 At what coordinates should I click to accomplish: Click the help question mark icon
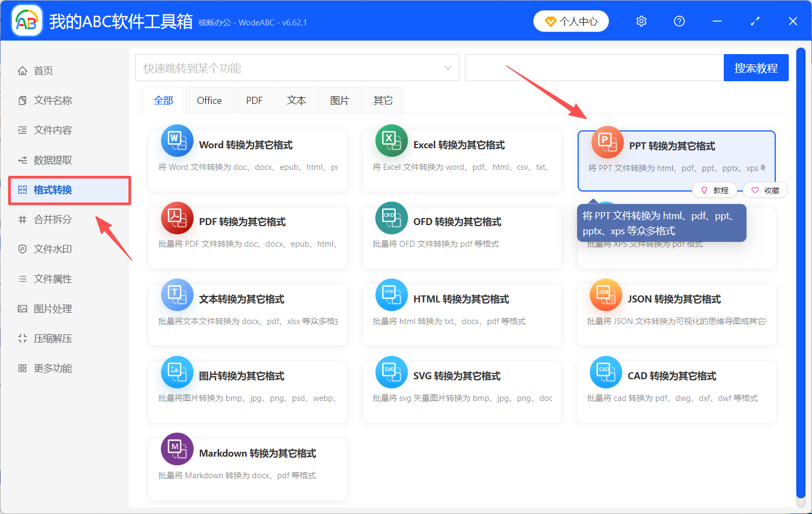679,21
